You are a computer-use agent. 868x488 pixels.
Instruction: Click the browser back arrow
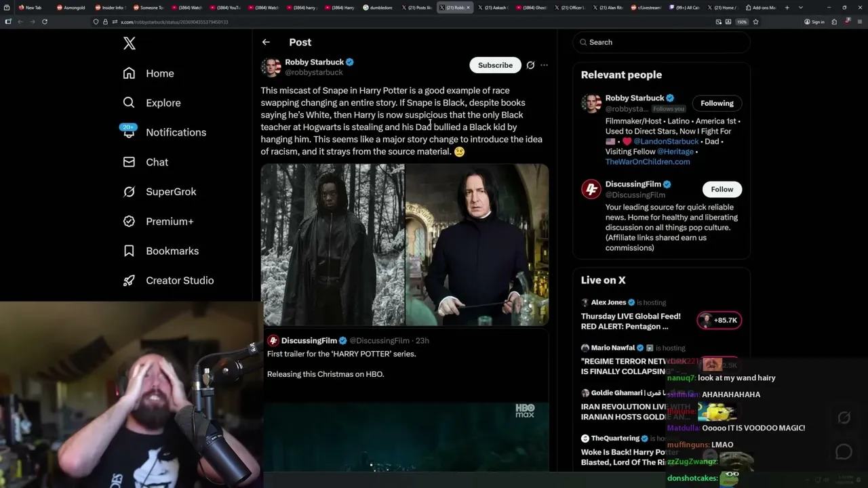pos(20,22)
